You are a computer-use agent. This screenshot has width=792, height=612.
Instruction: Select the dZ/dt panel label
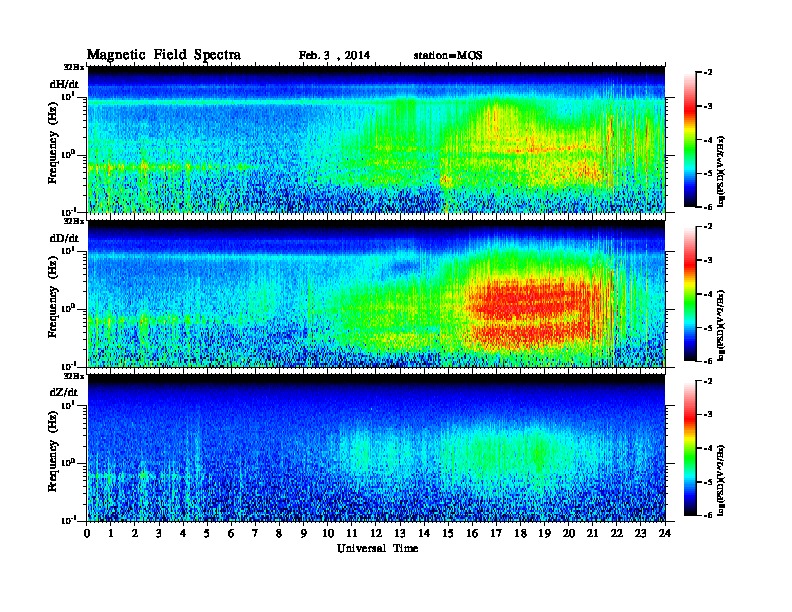click(x=64, y=392)
